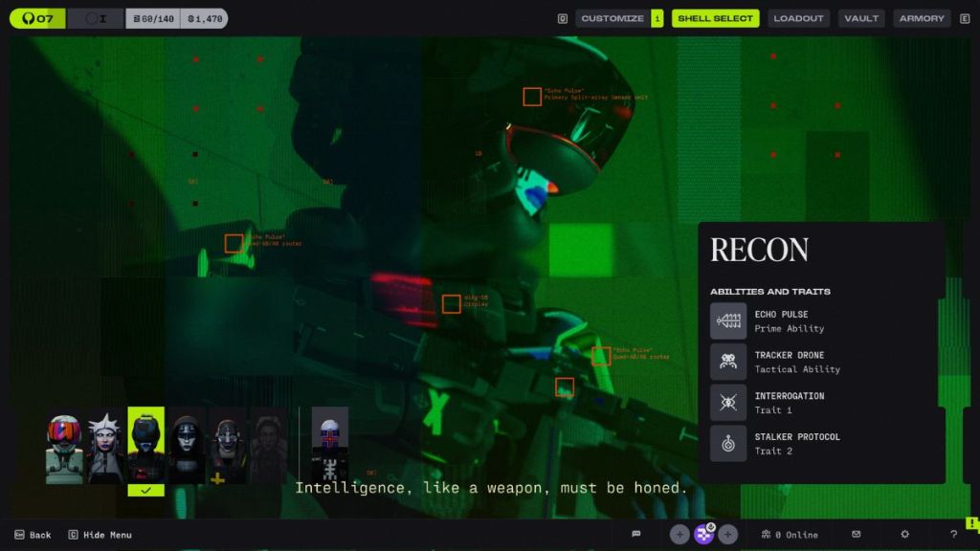Add squad member with left plus button
The height and width of the screenshot is (551, 980).
pyautogui.click(x=679, y=535)
